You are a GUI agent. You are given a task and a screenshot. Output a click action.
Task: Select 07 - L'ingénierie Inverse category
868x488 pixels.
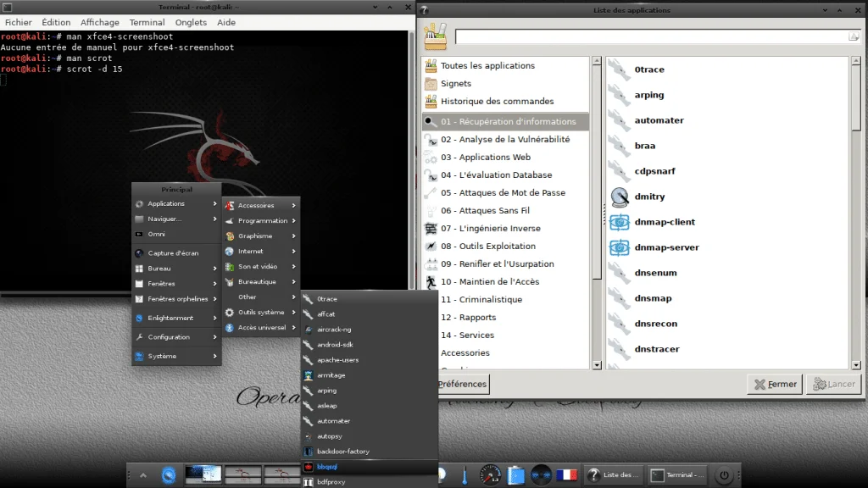(506, 229)
